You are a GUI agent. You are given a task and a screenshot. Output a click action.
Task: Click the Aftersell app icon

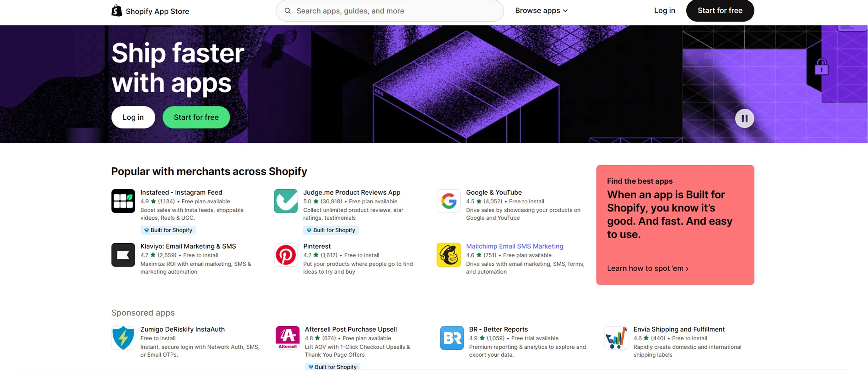pyautogui.click(x=287, y=338)
